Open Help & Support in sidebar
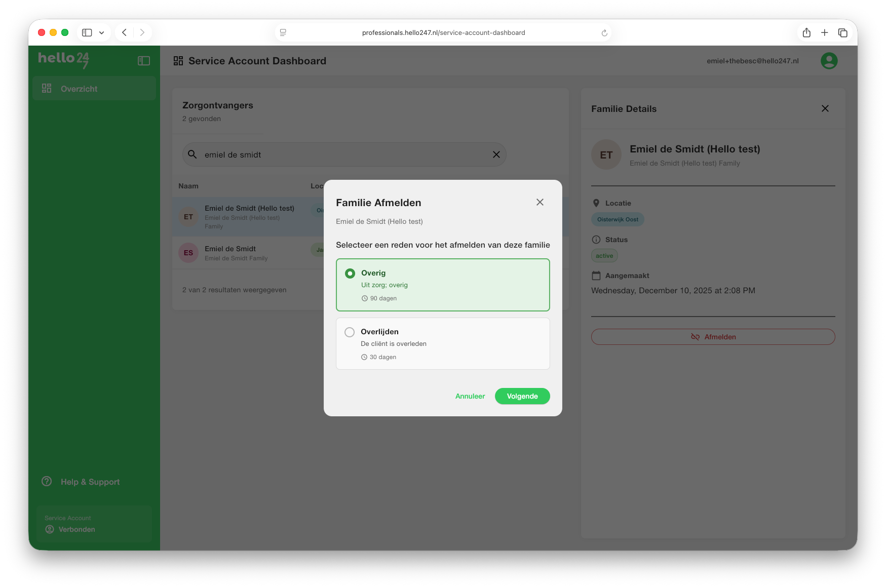The image size is (886, 588). (x=90, y=482)
